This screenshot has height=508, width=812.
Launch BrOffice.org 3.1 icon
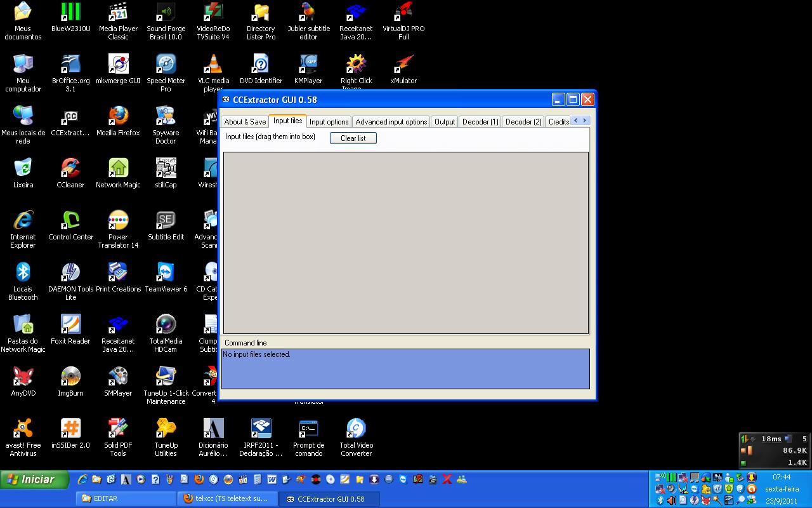[x=70, y=73]
